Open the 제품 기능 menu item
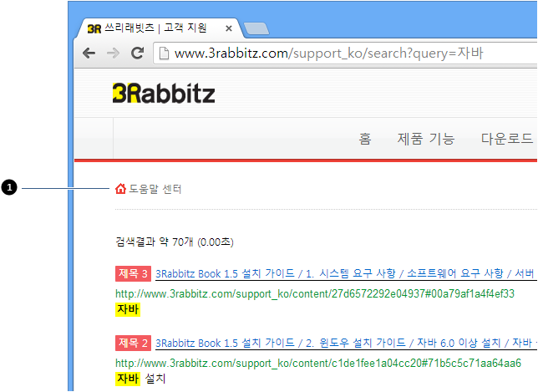 pyautogui.click(x=426, y=139)
